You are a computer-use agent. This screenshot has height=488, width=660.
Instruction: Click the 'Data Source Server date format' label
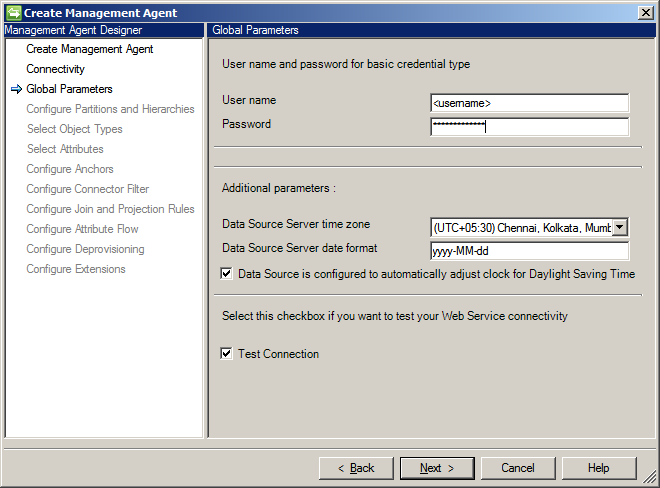(x=300, y=248)
